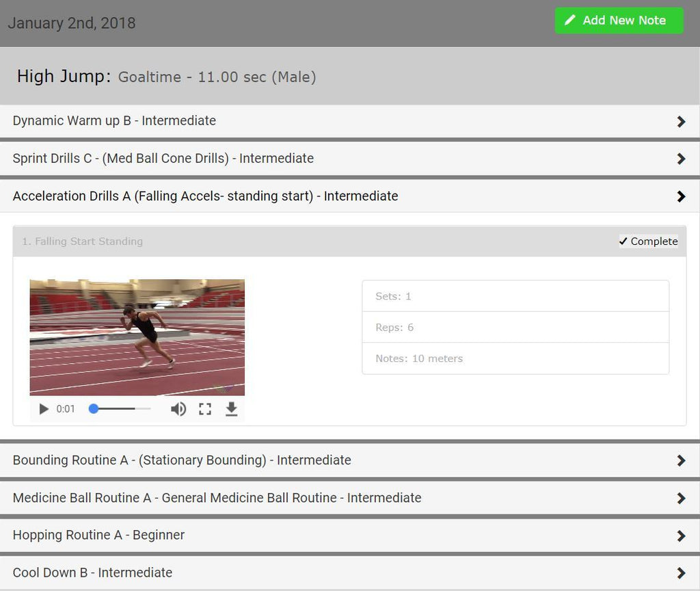Click the Goaltime - 11.00 sec (Male) text
This screenshot has width=700, height=591.
[x=217, y=77]
